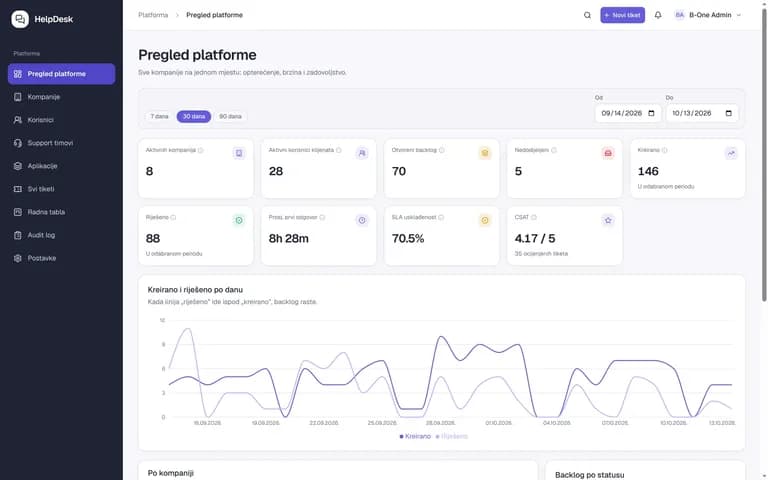Click the BA user avatar
This screenshot has height=480, width=768.
679,15
